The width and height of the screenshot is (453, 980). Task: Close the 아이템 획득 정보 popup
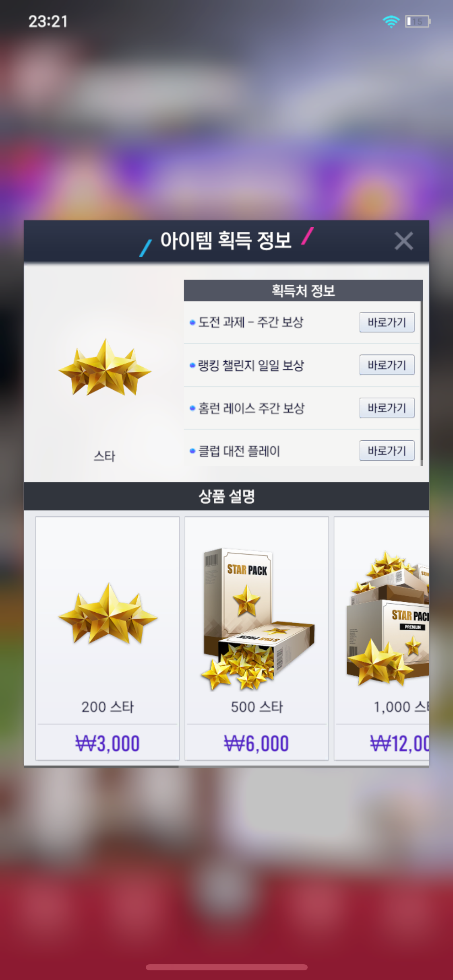[403, 241]
